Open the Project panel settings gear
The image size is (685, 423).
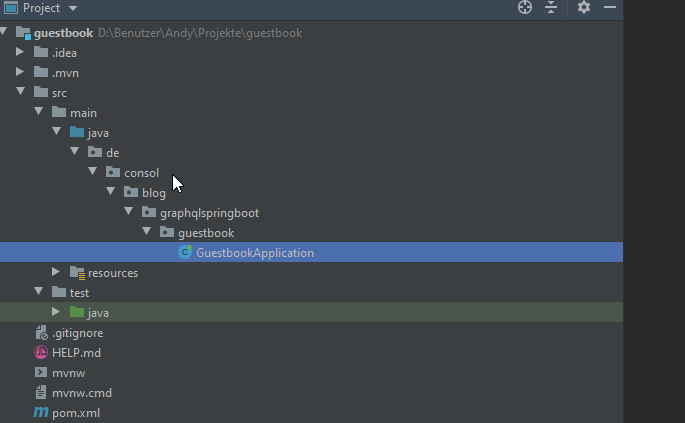tap(584, 8)
